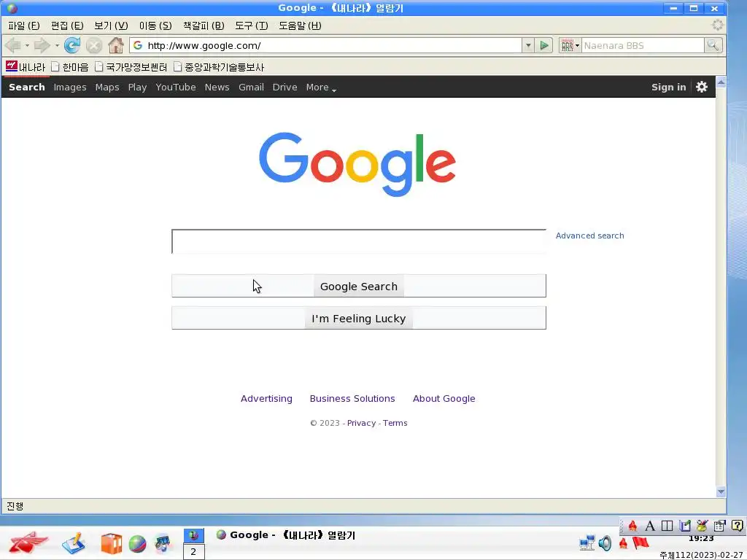Image resolution: width=747 pixels, height=560 pixels.
Task: Open the 한마음 bookmark
Action: pyautogui.click(x=70, y=66)
